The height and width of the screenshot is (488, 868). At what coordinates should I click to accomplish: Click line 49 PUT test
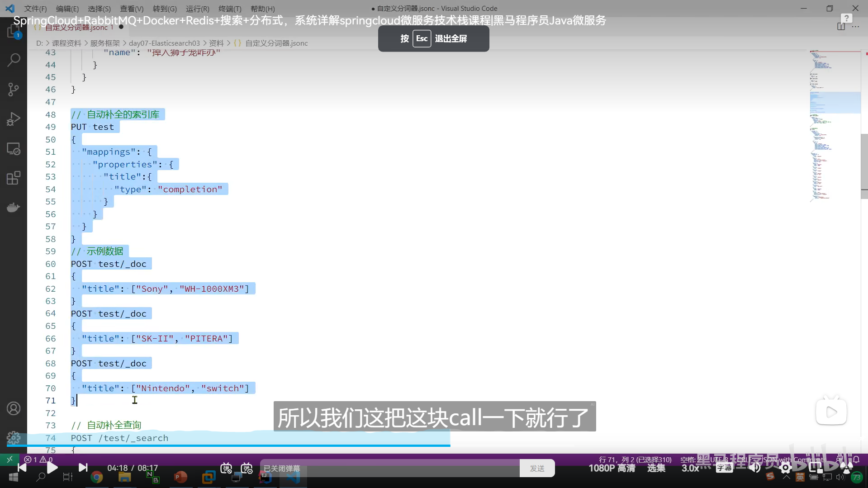(92, 127)
